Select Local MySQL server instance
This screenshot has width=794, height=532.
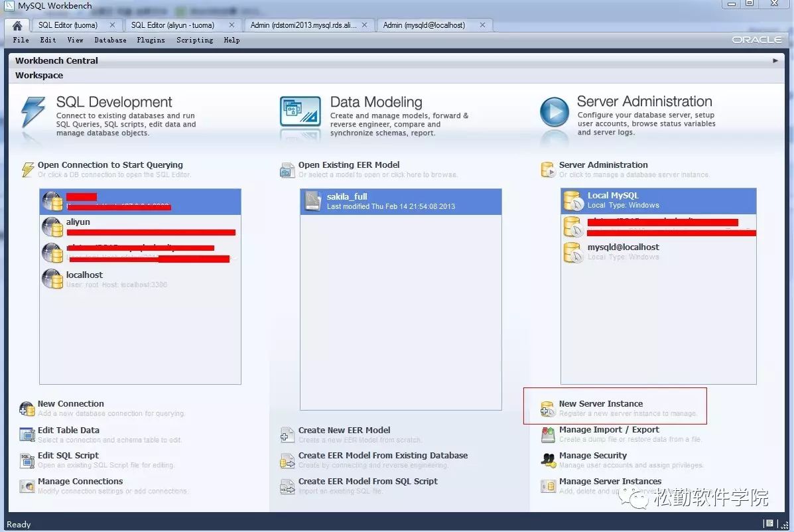tap(658, 201)
